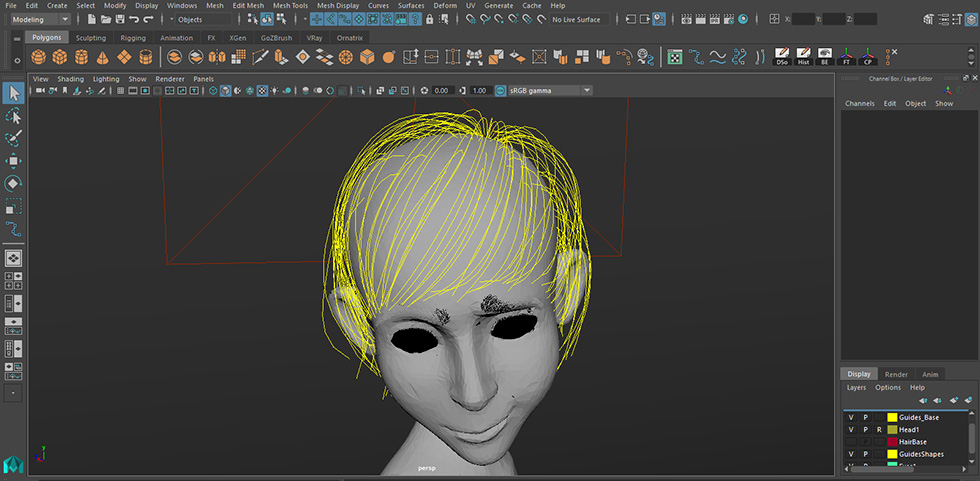Toggle visibility of Head1 layer
This screenshot has height=481, width=980.
pos(851,429)
